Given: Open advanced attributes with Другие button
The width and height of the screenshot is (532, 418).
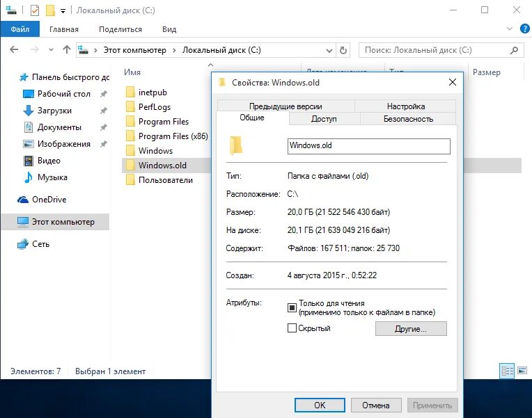Looking at the screenshot, I should click(411, 328).
